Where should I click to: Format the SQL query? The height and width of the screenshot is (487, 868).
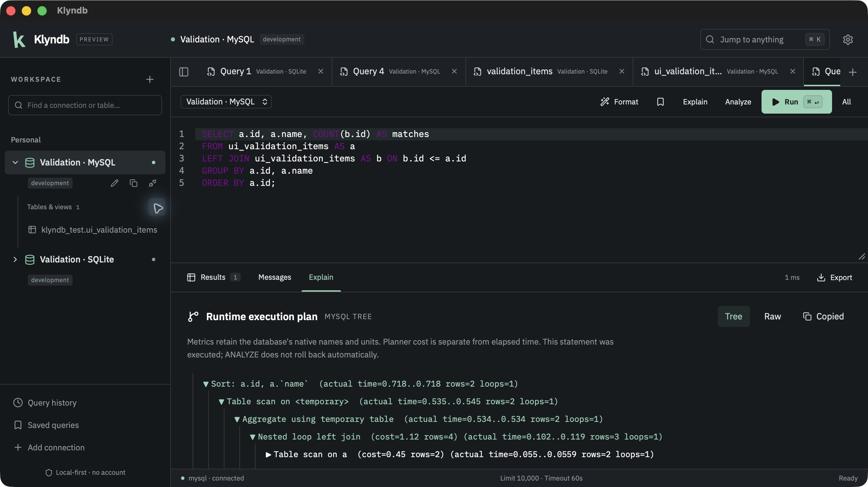pos(619,102)
